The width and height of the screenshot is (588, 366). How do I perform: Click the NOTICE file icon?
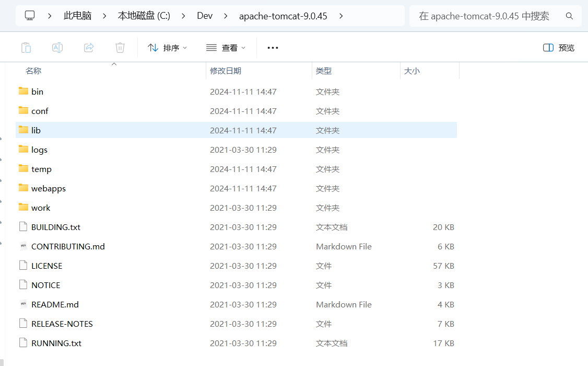23,284
